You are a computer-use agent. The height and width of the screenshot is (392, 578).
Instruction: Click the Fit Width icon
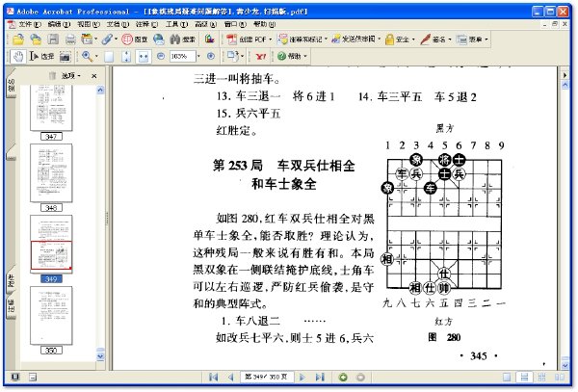144,57
